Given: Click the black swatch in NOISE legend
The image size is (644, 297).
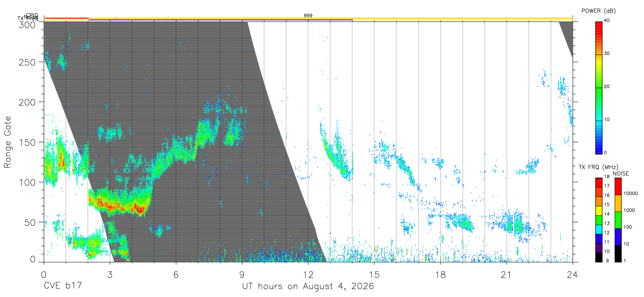Looking at the screenshot, I should pyautogui.click(x=617, y=254).
